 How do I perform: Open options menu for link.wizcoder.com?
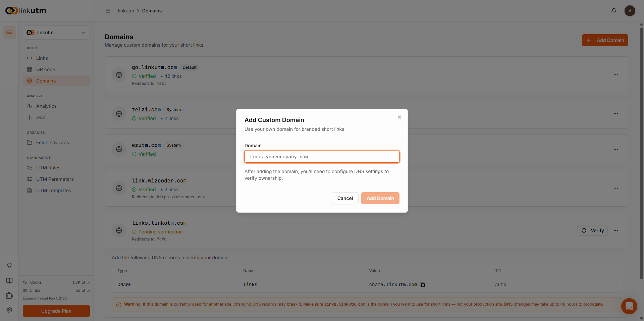coord(615,188)
